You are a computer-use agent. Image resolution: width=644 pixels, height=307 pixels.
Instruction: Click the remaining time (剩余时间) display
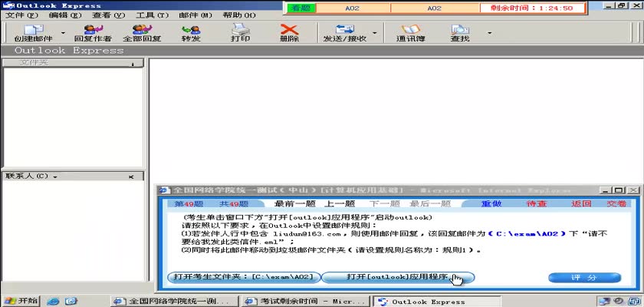532,8
